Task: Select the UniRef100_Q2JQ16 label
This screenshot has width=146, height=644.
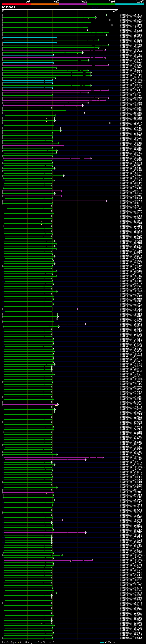Action: coord(131,203)
